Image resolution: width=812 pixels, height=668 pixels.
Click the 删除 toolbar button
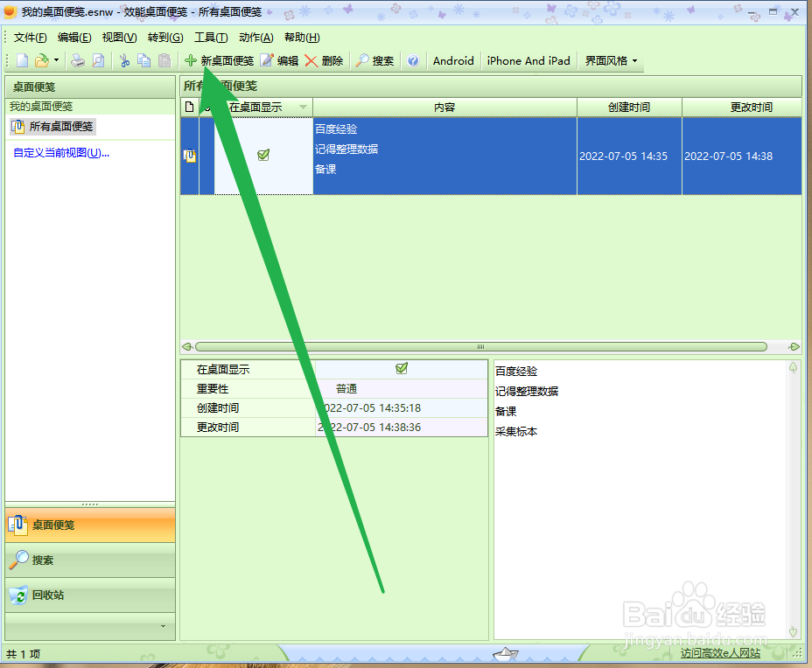coord(324,60)
